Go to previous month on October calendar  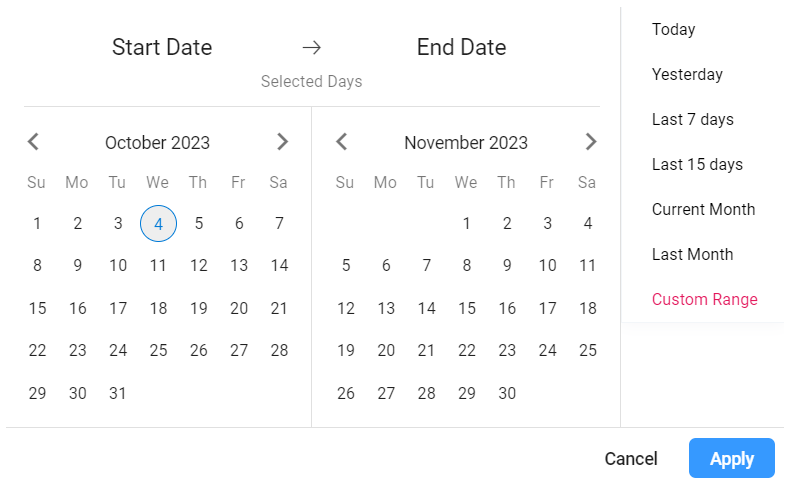(x=33, y=142)
